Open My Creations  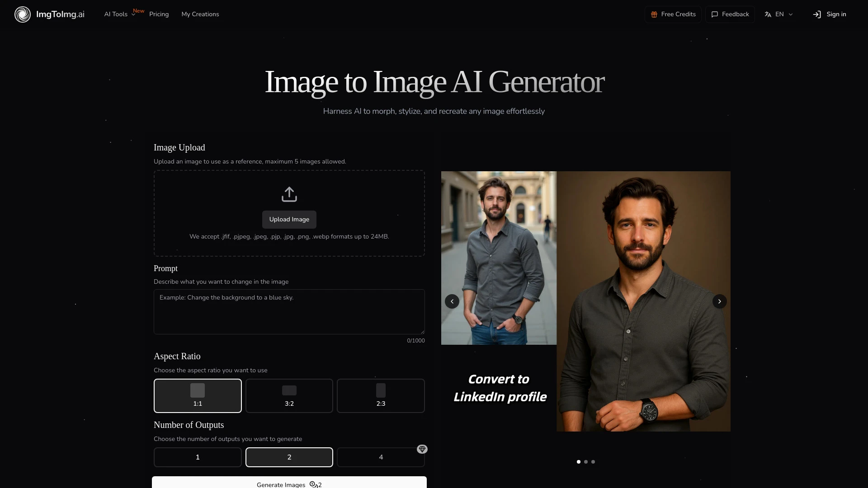(200, 14)
